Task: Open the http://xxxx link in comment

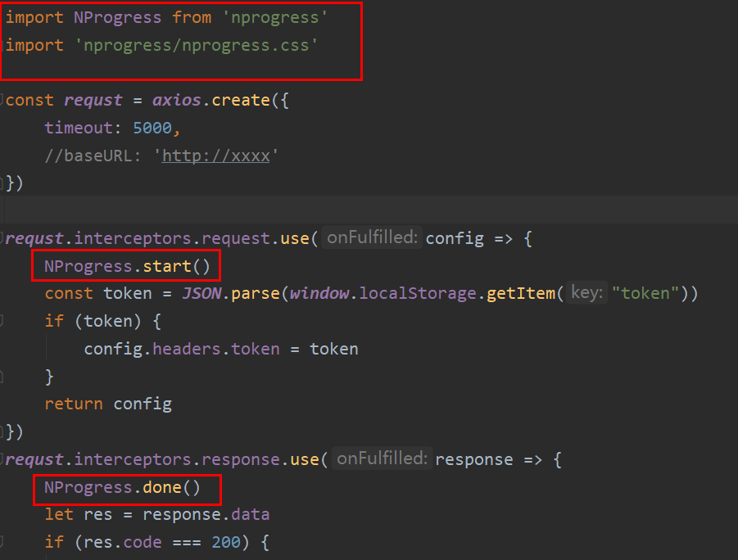Action: (215, 156)
